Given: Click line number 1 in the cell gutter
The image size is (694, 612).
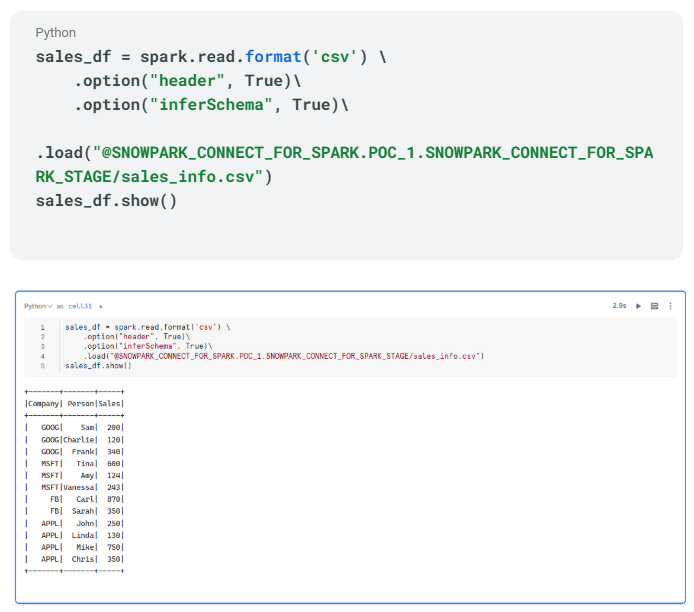Looking at the screenshot, I should point(42,327).
